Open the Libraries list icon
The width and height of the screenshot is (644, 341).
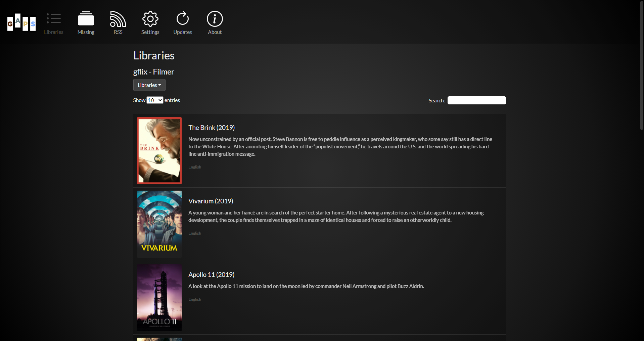point(54,19)
